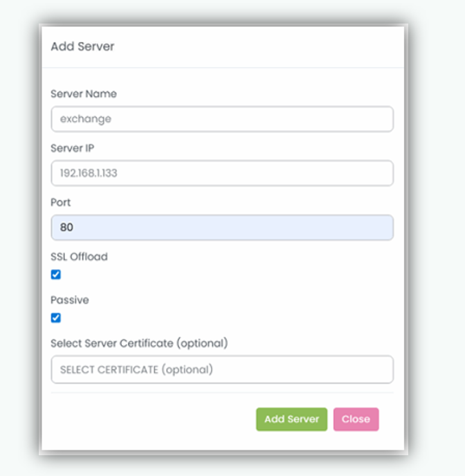Click the SSL Offload label text
Viewport: 465px width, 476px height.
click(80, 257)
